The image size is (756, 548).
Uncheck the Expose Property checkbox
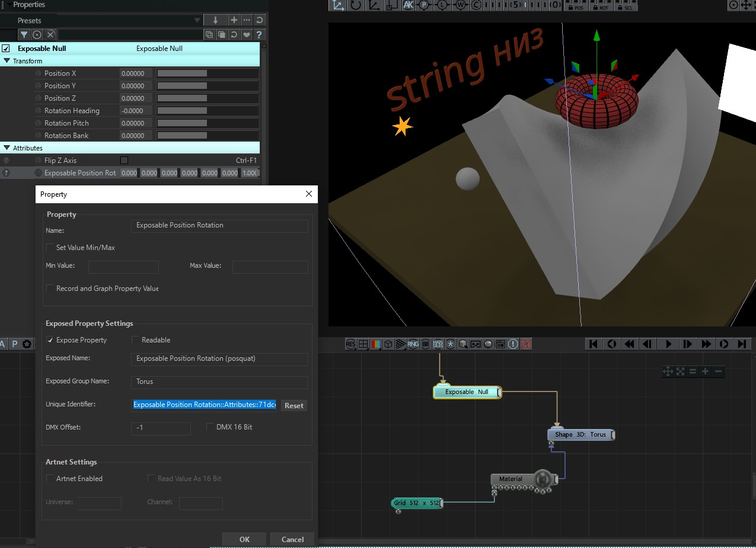pos(50,340)
